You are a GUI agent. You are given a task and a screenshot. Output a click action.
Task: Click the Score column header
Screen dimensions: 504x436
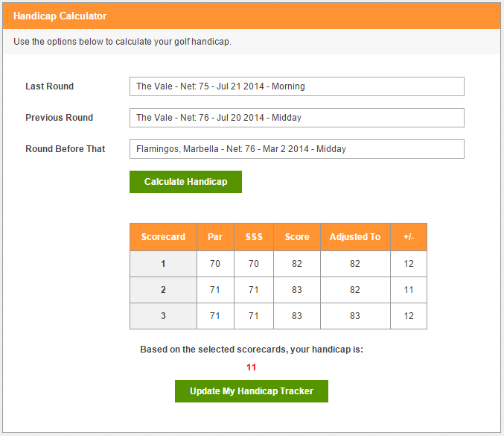click(x=297, y=237)
